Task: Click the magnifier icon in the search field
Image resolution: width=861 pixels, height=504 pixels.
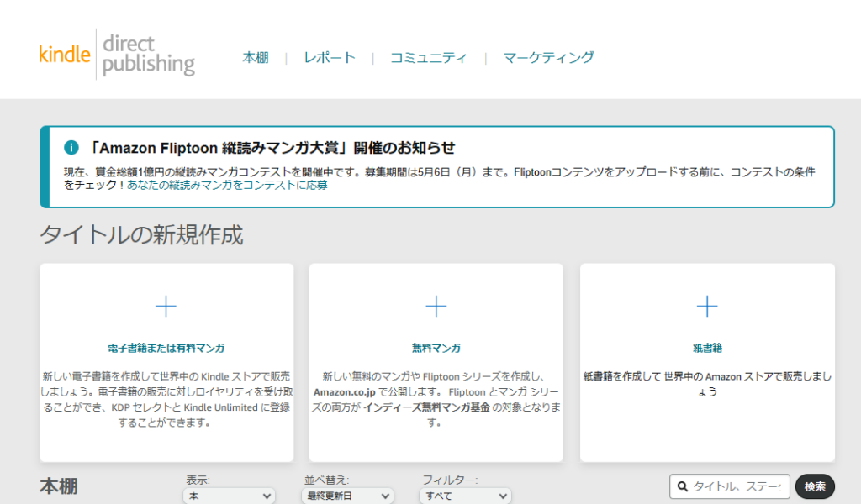Action: coord(682,486)
